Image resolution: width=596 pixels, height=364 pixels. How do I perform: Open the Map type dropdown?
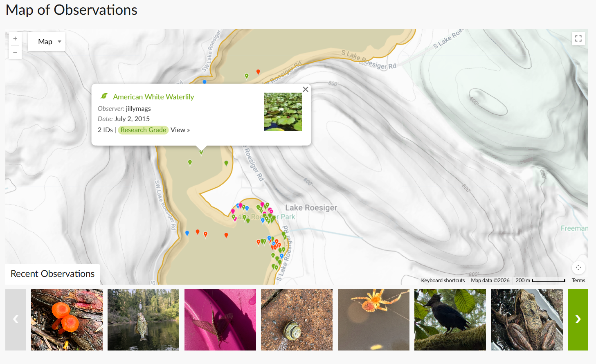coord(47,42)
